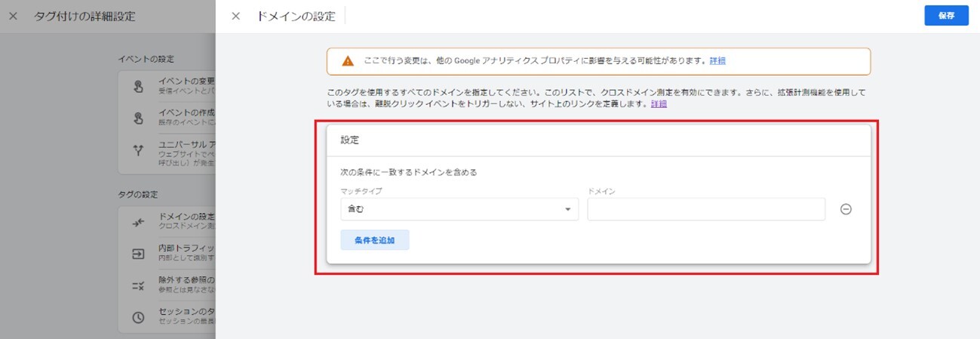Focus the ドメイン input field
The image size is (980, 339).
pos(706,209)
